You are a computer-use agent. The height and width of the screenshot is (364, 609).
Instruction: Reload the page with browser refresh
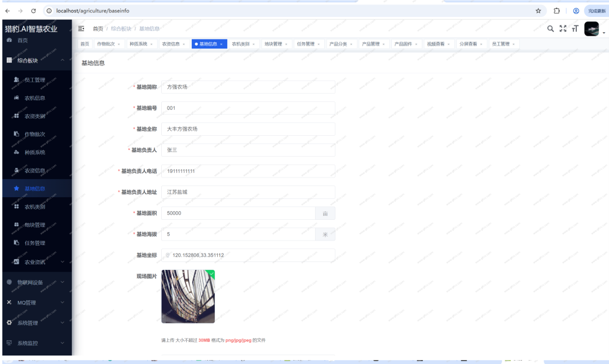click(x=33, y=11)
